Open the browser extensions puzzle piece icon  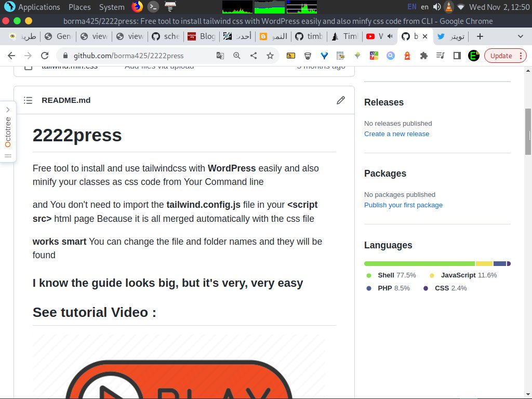point(423,56)
